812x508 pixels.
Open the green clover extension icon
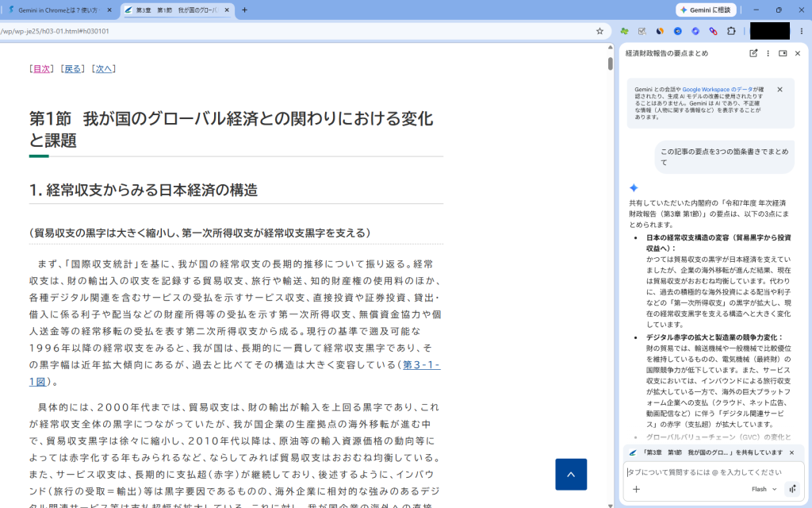(625, 31)
